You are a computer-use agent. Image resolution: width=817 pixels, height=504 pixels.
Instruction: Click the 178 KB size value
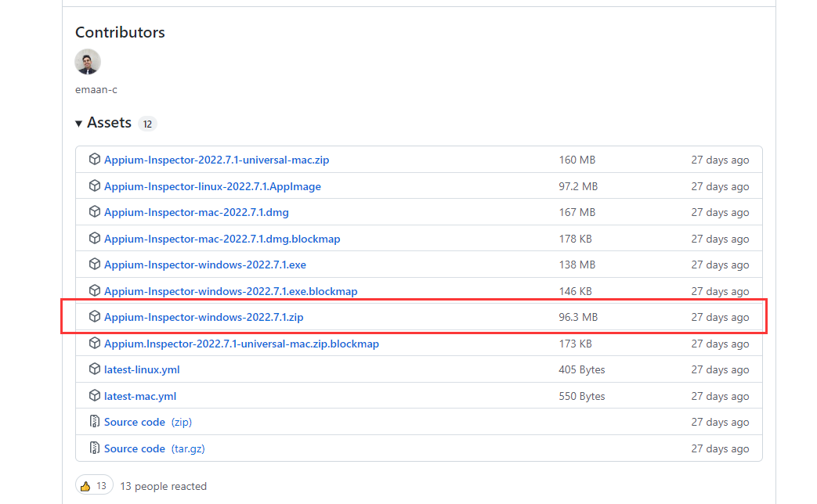click(x=575, y=239)
